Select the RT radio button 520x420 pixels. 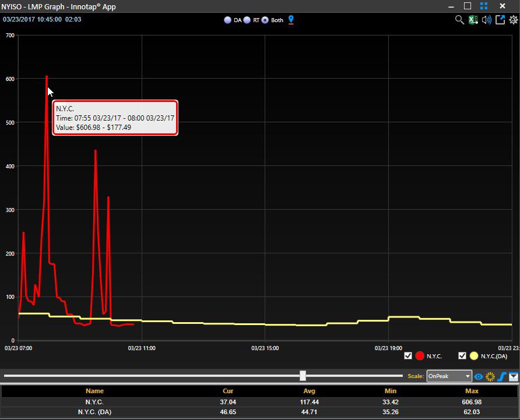tap(247, 20)
